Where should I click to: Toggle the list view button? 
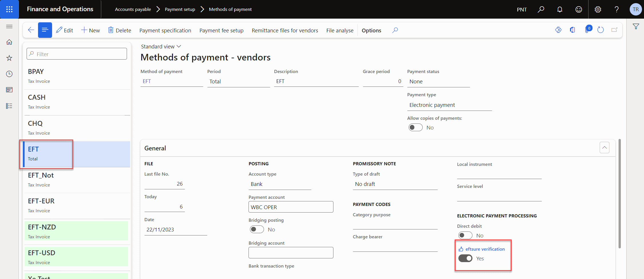coord(45,30)
